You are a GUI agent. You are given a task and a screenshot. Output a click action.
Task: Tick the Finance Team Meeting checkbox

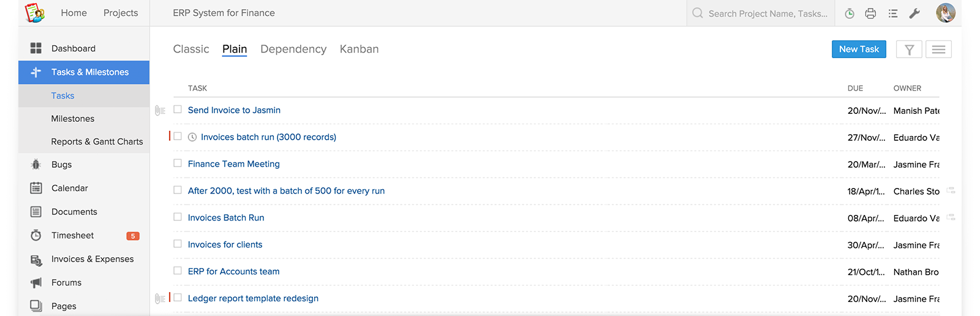[x=178, y=164]
